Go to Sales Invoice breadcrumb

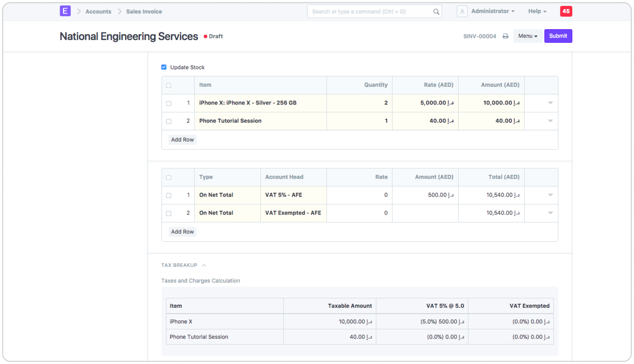point(144,12)
